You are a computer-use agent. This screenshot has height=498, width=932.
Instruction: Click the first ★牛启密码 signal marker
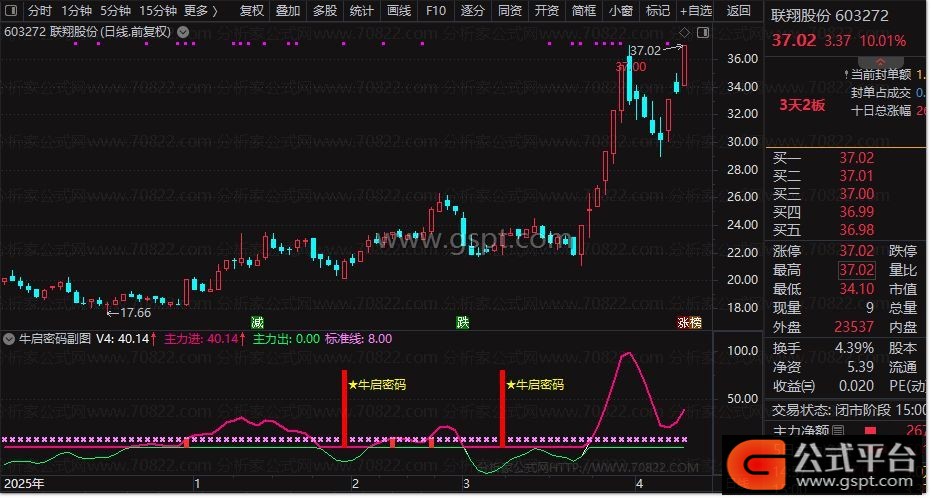click(377, 383)
